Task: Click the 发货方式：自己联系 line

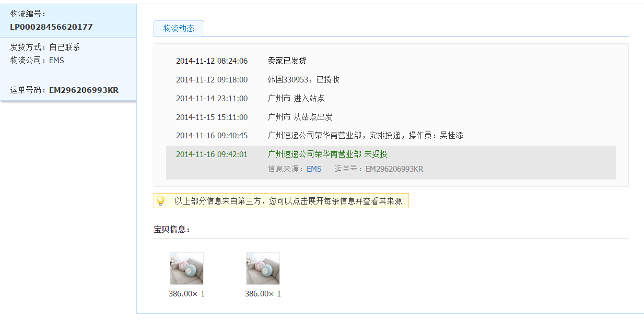Action: click(45, 47)
